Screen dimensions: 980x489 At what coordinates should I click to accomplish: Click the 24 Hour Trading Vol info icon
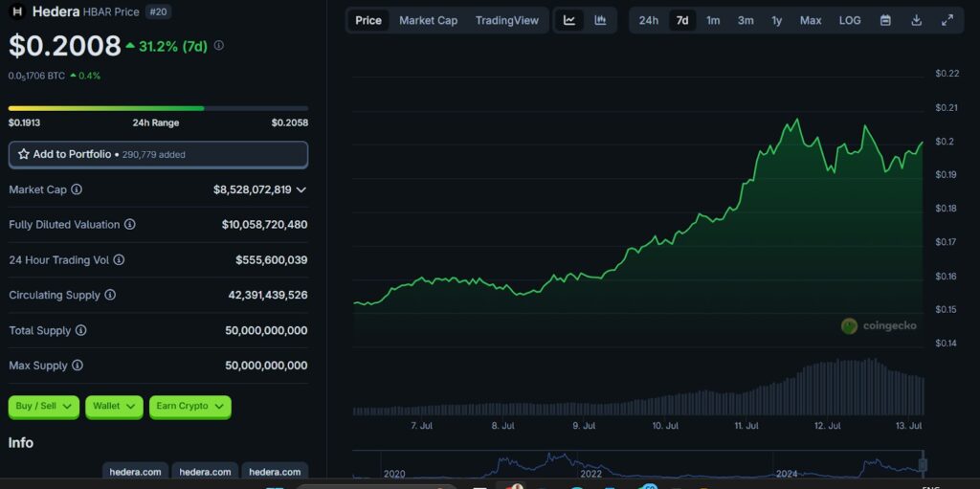(x=118, y=259)
